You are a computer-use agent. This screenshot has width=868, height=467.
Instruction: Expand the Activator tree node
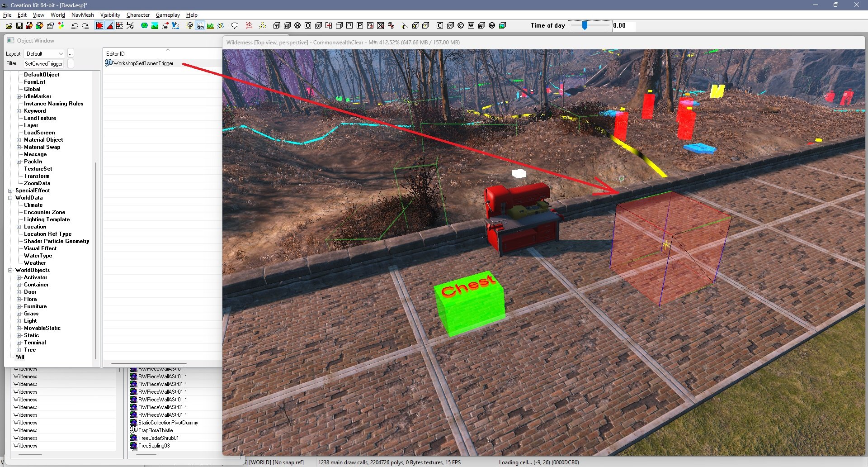point(19,277)
